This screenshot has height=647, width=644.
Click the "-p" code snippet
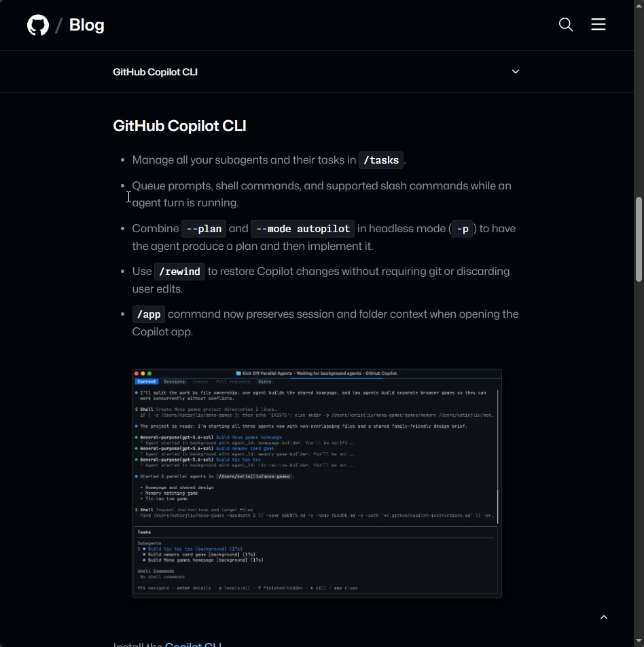(463, 229)
